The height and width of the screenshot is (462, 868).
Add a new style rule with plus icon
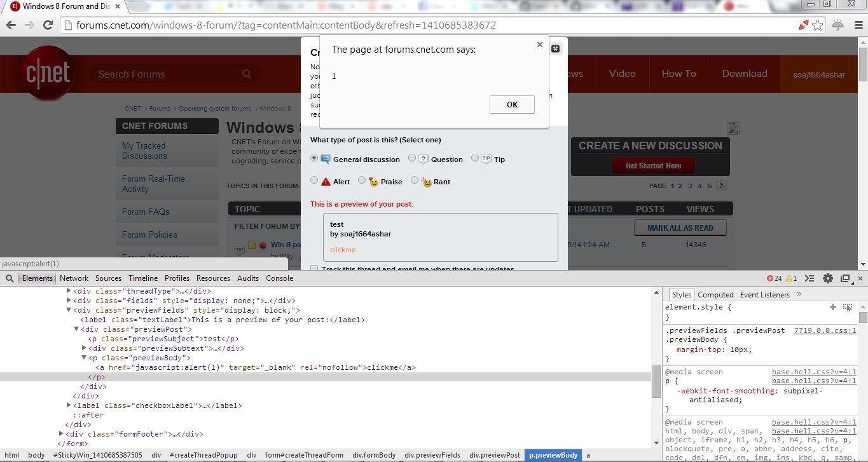832,307
